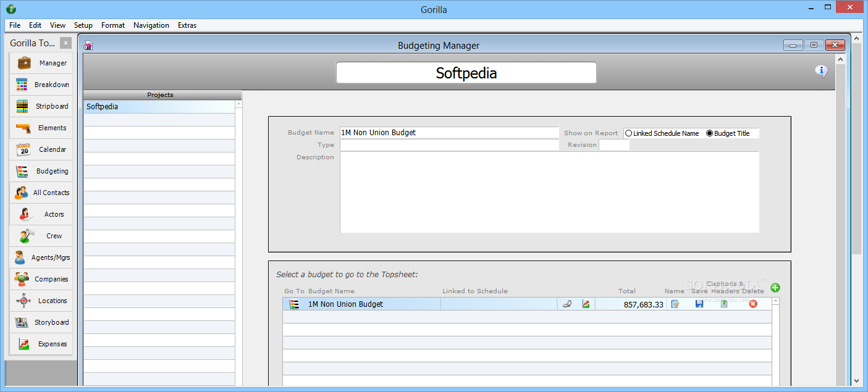
Task: Select 1M Non Union Budget row name
Action: click(x=345, y=304)
